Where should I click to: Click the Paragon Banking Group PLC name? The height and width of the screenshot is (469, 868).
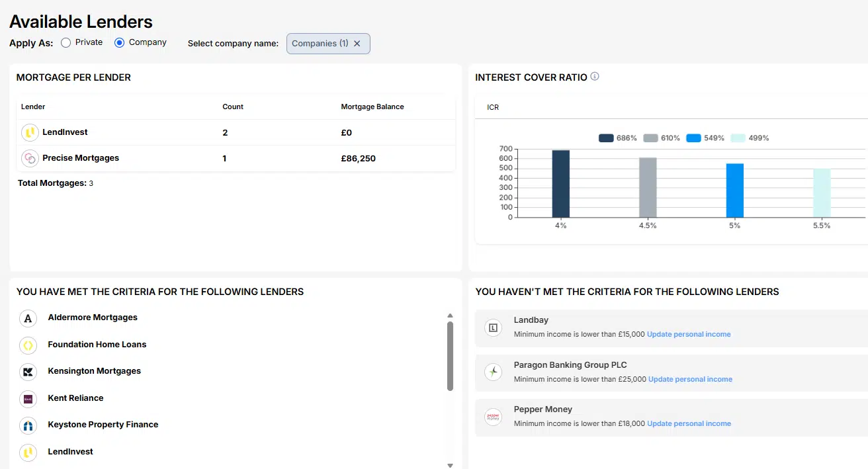(x=570, y=365)
